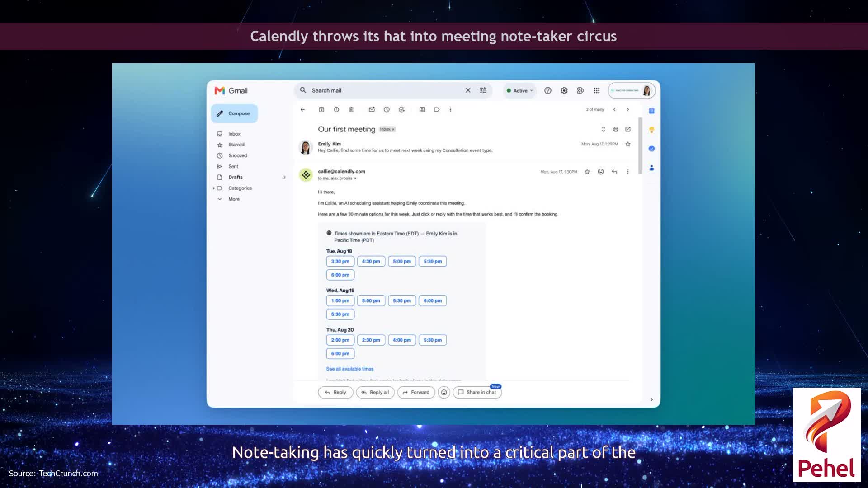Pick the 2:00 pm slot on Thu, Aug 20
The image size is (868, 488).
coord(340,340)
